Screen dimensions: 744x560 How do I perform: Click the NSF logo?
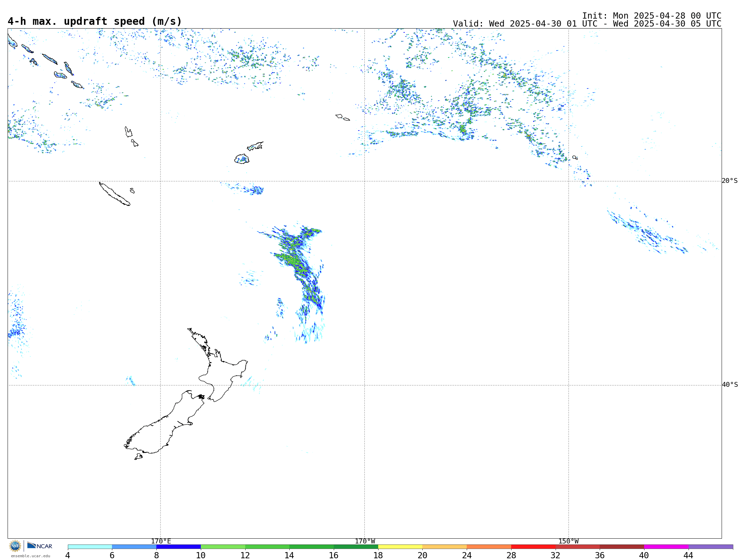tap(15, 546)
